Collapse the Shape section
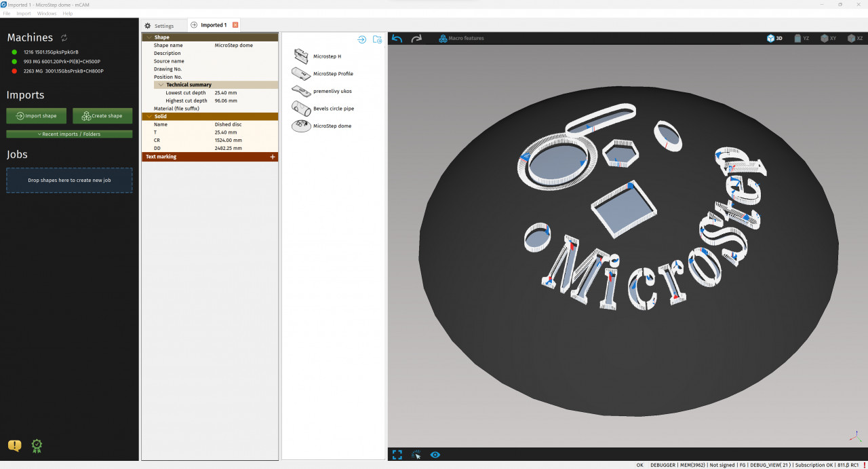The image size is (868, 469). (x=149, y=37)
